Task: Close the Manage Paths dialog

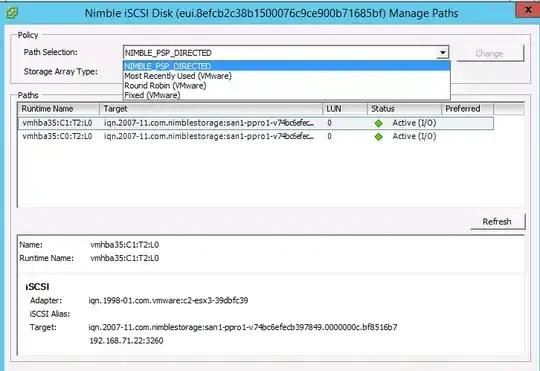Action: [528, 10]
